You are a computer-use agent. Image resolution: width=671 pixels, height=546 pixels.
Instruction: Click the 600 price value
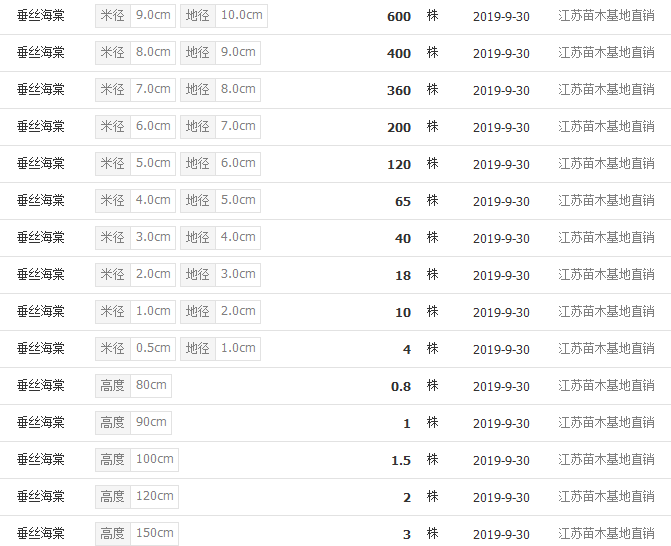[399, 17]
